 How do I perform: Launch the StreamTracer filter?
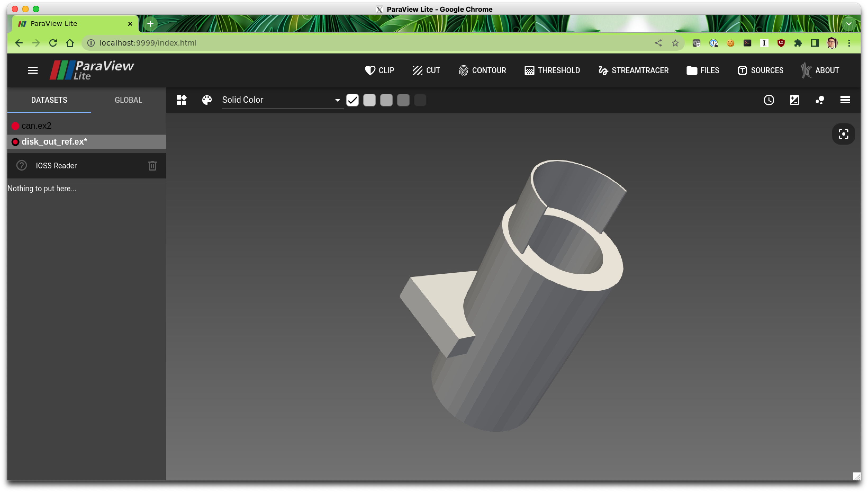(x=633, y=70)
